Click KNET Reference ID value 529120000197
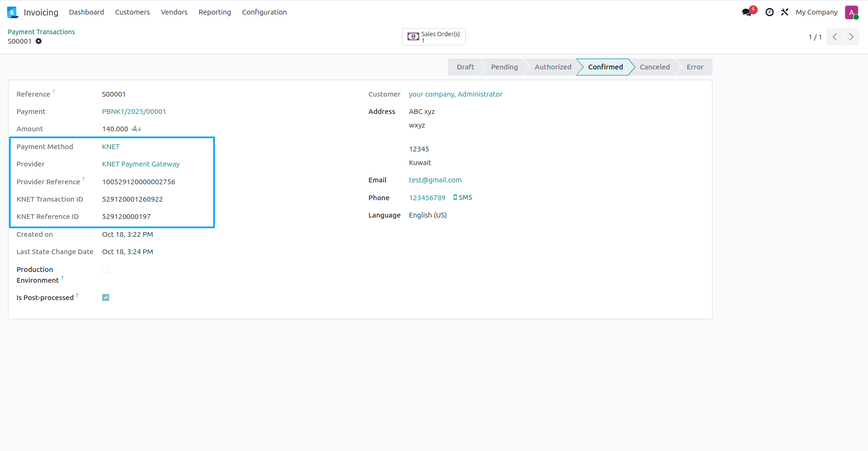Viewport: 868px width, 451px height. [126, 217]
